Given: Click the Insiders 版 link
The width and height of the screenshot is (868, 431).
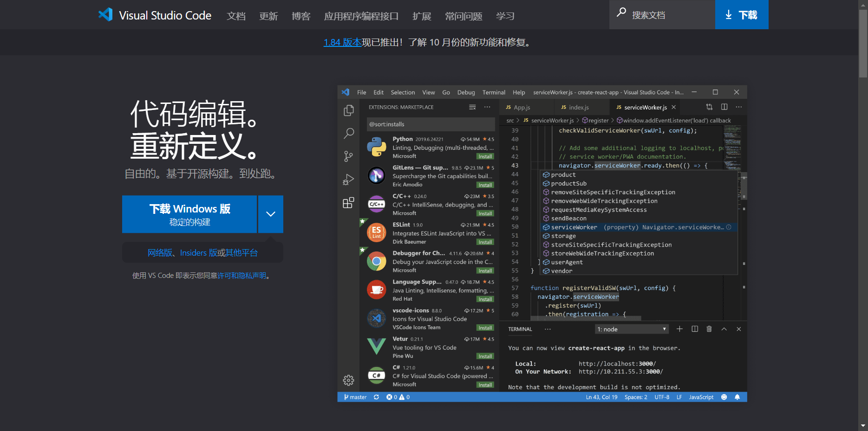Looking at the screenshot, I should click(x=198, y=253).
